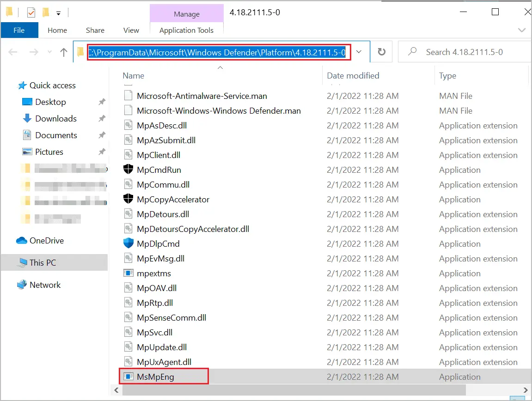Viewport: 532px width, 401px height.
Task: Select the MpRtp.dll file
Action: click(155, 303)
